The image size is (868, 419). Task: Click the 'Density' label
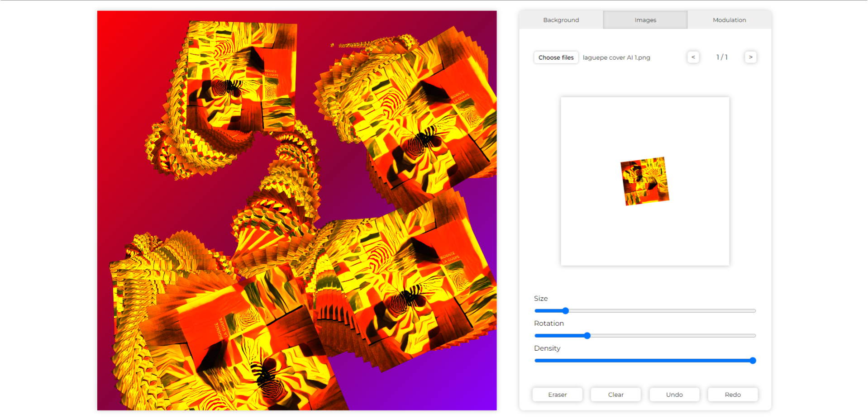click(x=547, y=348)
